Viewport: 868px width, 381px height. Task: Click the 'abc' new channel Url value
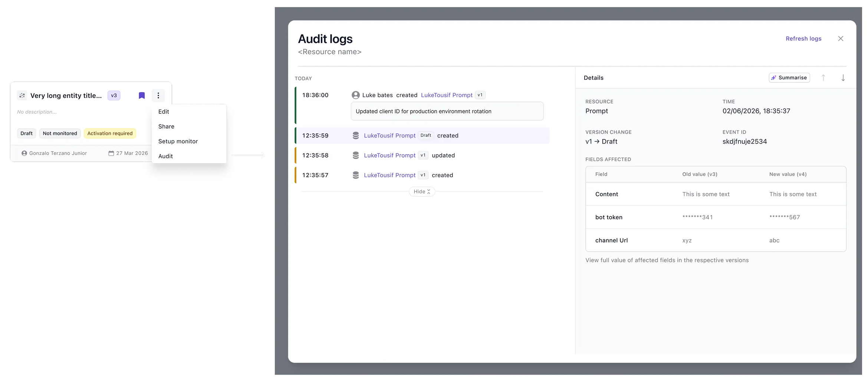pos(774,241)
